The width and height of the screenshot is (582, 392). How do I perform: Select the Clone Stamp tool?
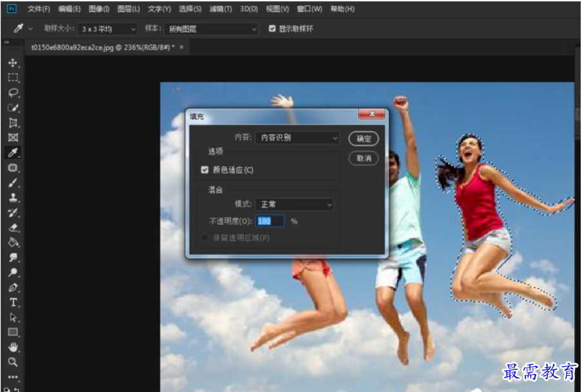pos(13,197)
